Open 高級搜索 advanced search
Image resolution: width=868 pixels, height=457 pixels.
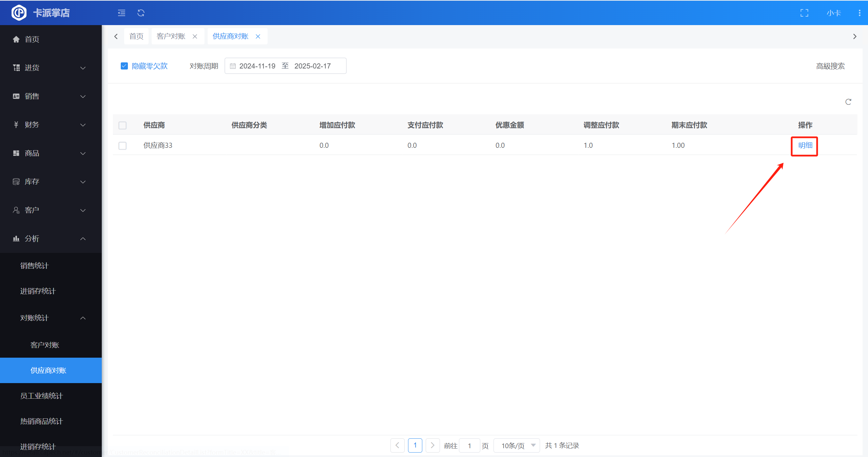click(830, 66)
